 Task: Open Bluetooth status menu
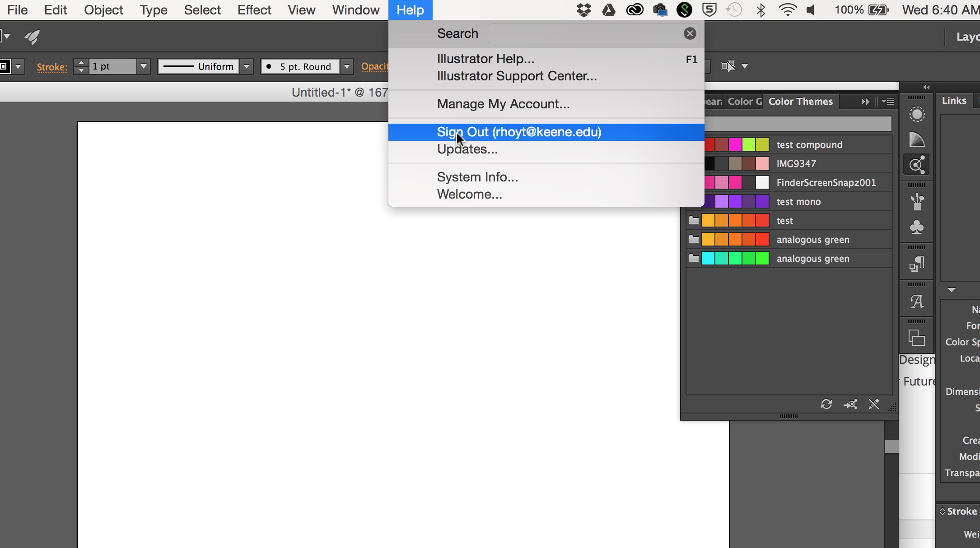pos(761,10)
